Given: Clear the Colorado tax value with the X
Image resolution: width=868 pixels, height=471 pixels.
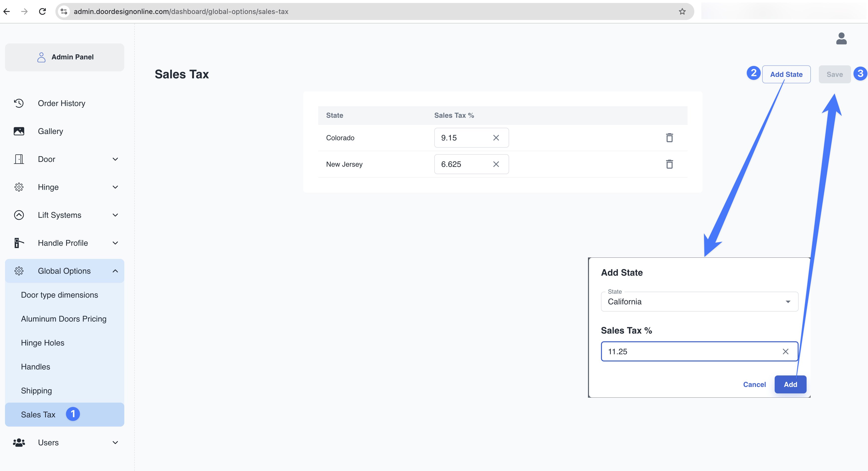Looking at the screenshot, I should pyautogui.click(x=496, y=138).
